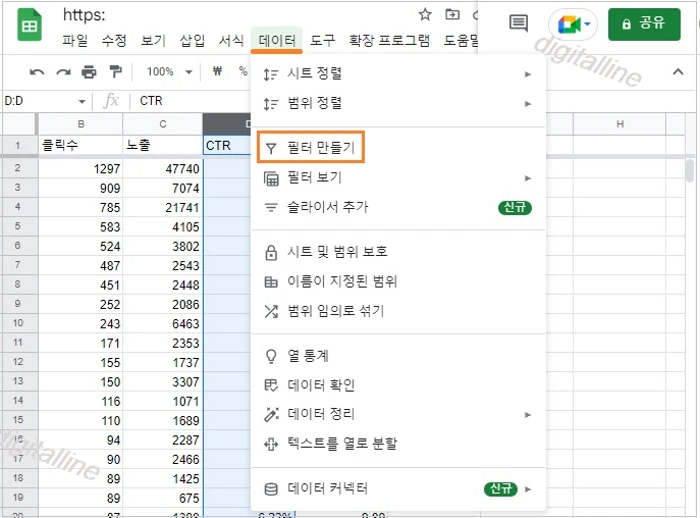Click the 이름이 지정된 범위 icon
Image resolution: width=700 pixels, height=518 pixels.
(271, 282)
